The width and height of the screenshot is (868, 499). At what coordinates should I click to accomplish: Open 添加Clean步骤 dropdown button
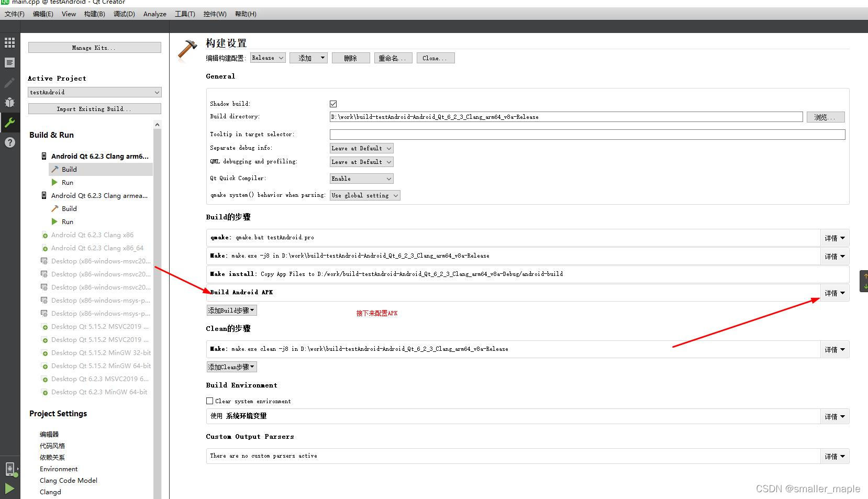(x=231, y=367)
